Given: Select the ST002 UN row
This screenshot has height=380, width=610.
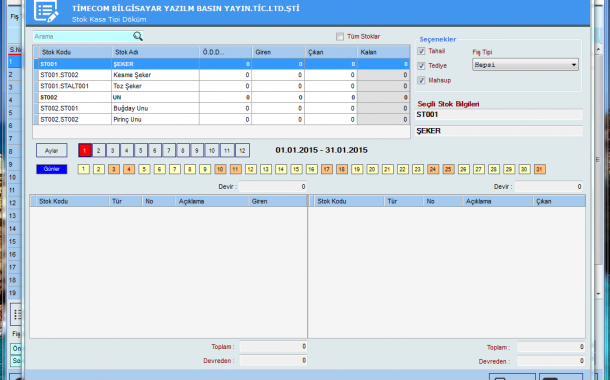Looking at the screenshot, I should tap(222, 97).
